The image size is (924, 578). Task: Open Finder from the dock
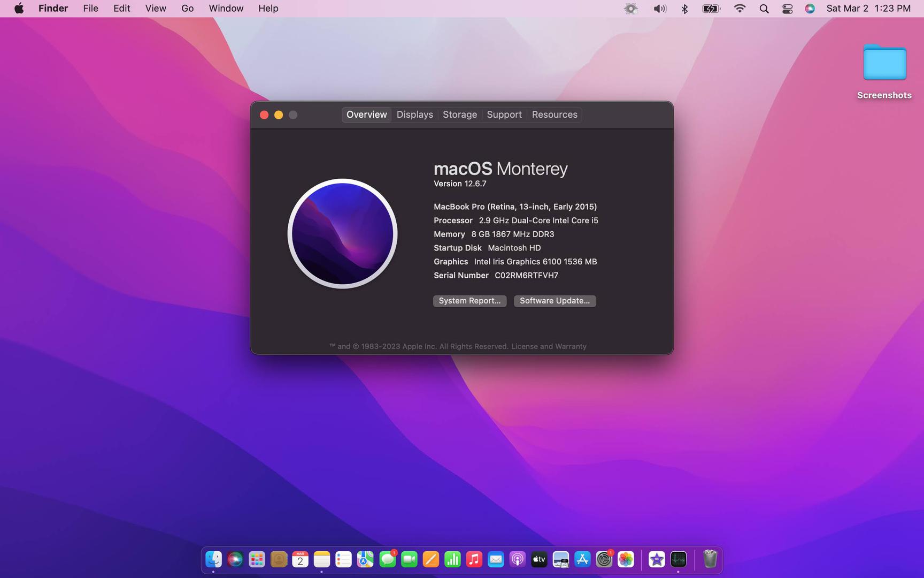point(213,560)
